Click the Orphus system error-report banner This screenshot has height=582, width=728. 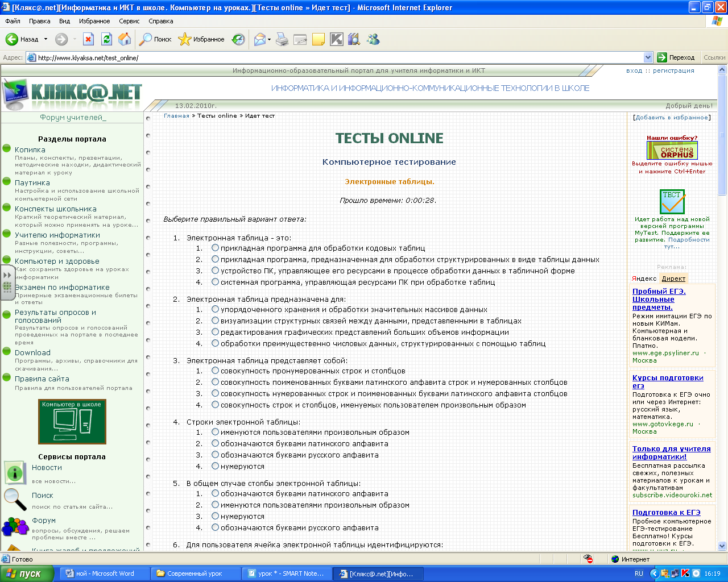click(x=672, y=151)
